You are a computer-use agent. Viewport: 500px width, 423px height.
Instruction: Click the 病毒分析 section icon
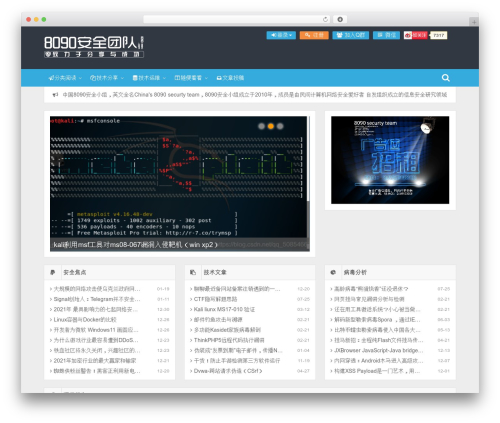click(x=333, y=272)
